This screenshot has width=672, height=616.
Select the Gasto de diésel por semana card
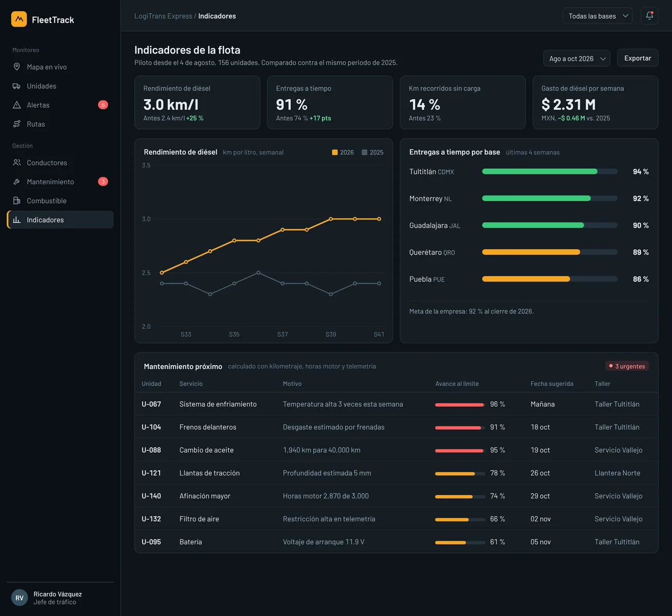(x=596, y=103)
